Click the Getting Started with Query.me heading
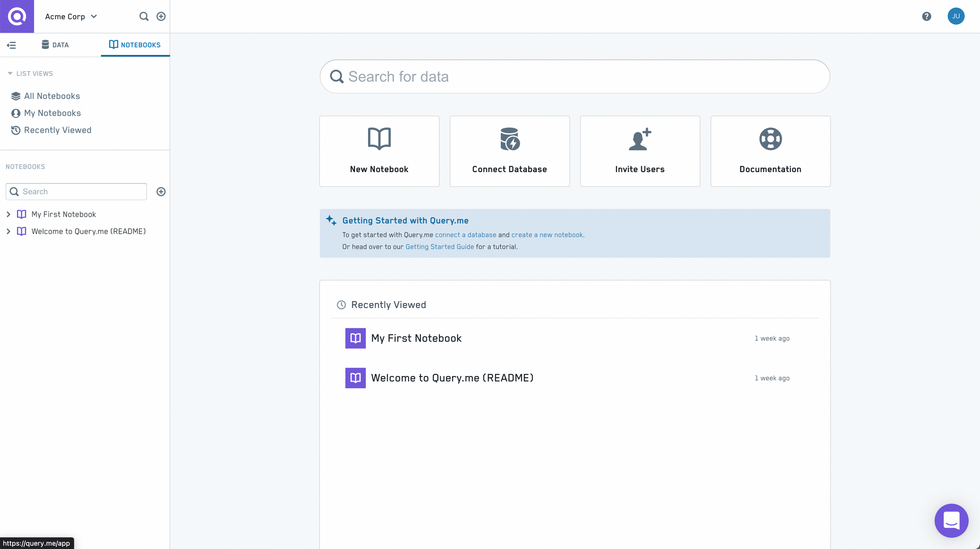 pos(405,221)
